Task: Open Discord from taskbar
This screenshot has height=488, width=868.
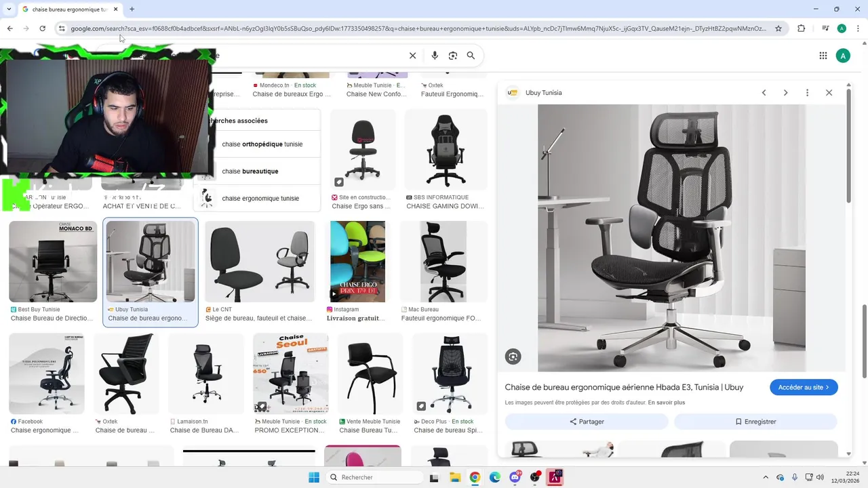Action: coord(515,477)
